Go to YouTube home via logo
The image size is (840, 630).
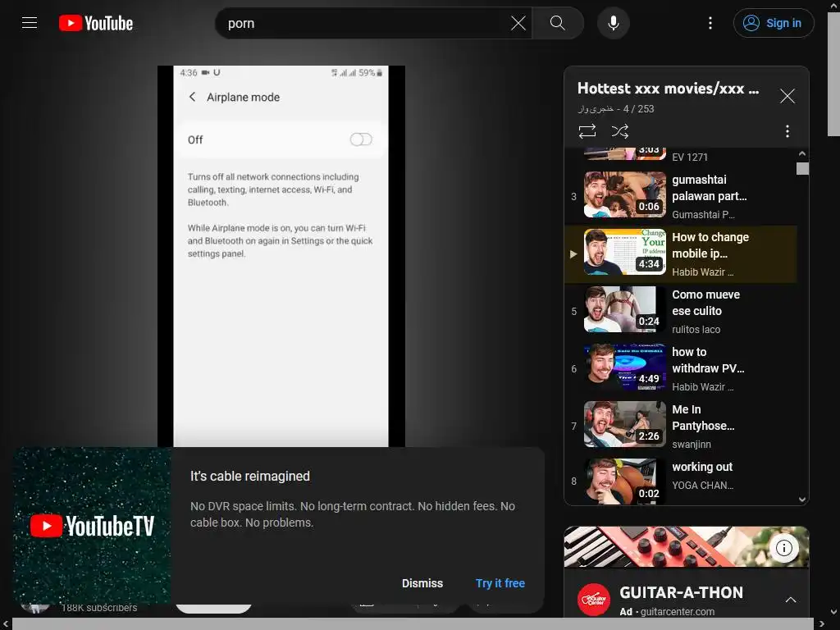point(96,23)
